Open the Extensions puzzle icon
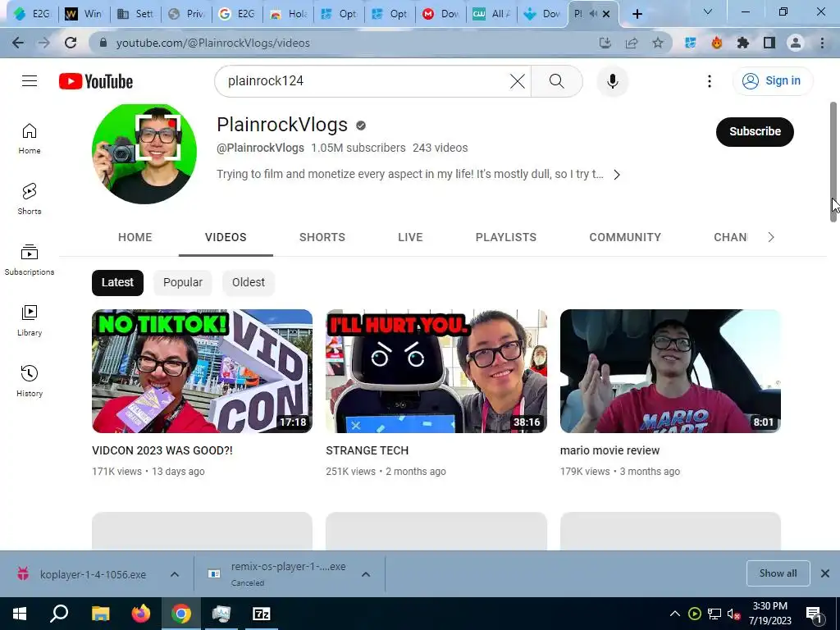Viewport: 840px width, 630px height. (743, 43)
